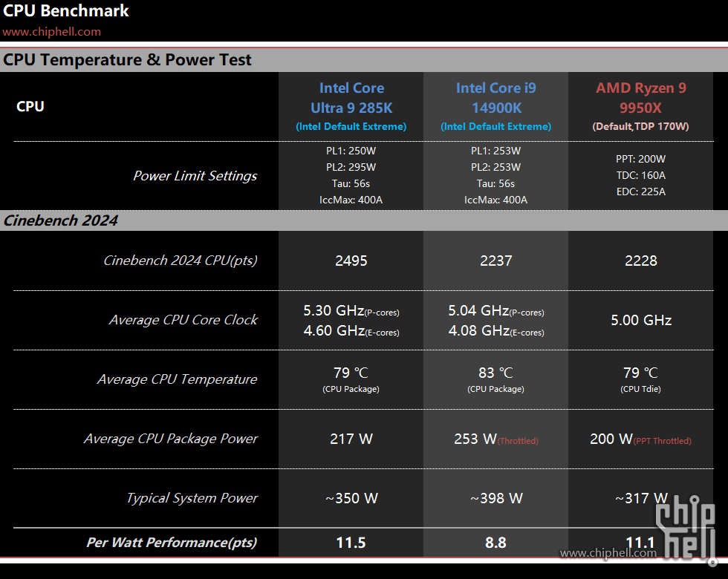Click the "(CPU Tdie)" note
This screenshot has width=728, height=579.
pyautogui.click(x=640, y=389)
